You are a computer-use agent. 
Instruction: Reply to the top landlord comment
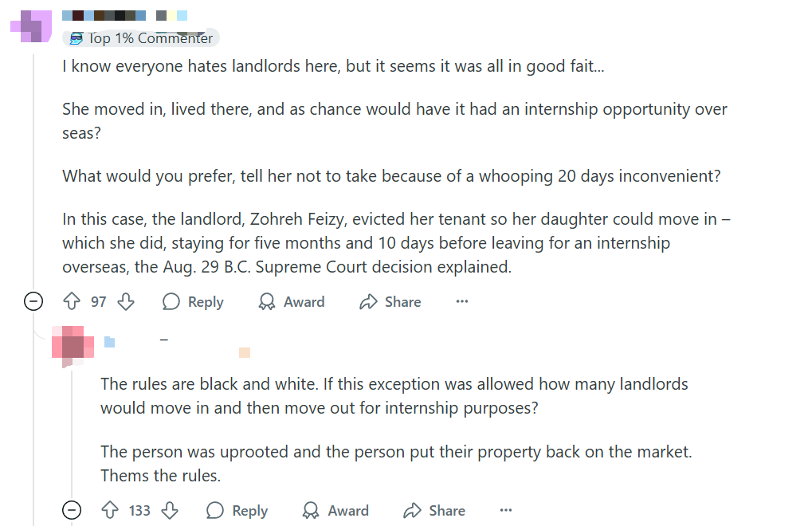click(x=193, y=302)
